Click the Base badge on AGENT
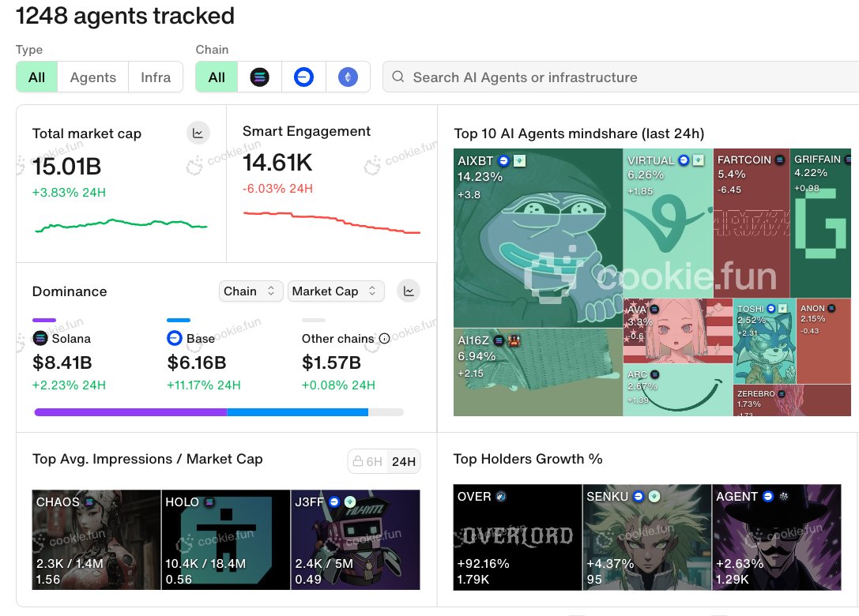The height and width of the screenshot is (616, 859). click(x=768, y=496)
